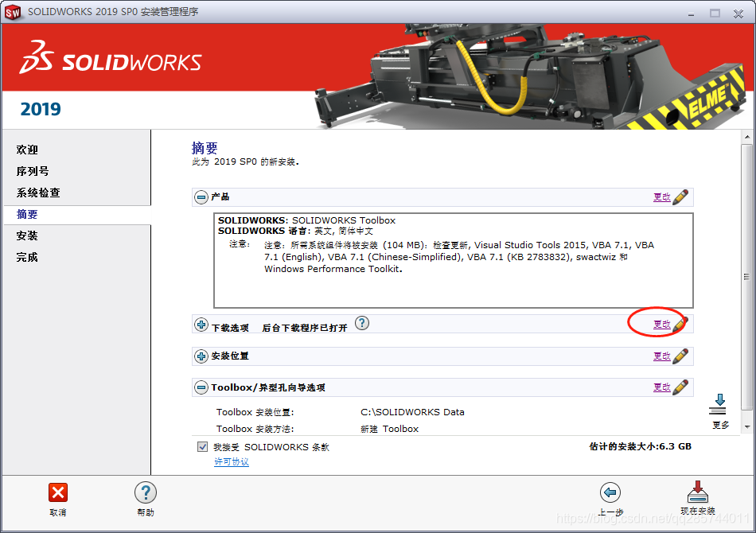Select the 完成 step in sidebar
The height and width of the screenshot is (533, 756).
coord(27,257)
